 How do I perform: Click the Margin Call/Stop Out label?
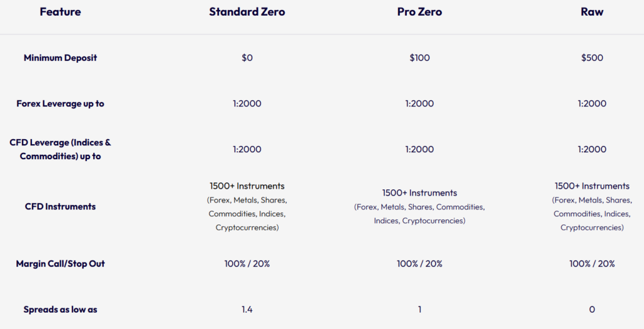60,264
